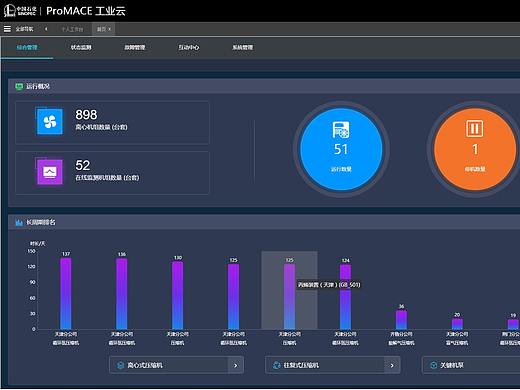Click the orange stopped count circle showing 1

coord(475,149)
